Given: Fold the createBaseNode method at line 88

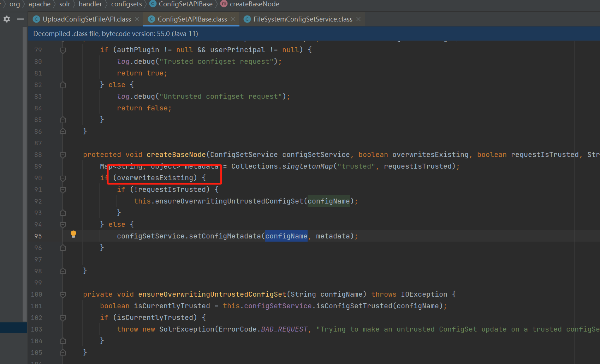Looking at the screenshot, I should (x=63, y=155).
